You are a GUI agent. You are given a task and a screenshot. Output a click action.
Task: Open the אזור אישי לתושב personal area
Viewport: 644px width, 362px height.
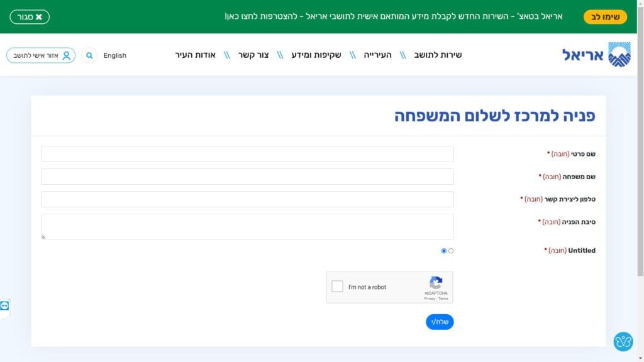(41, 55)
